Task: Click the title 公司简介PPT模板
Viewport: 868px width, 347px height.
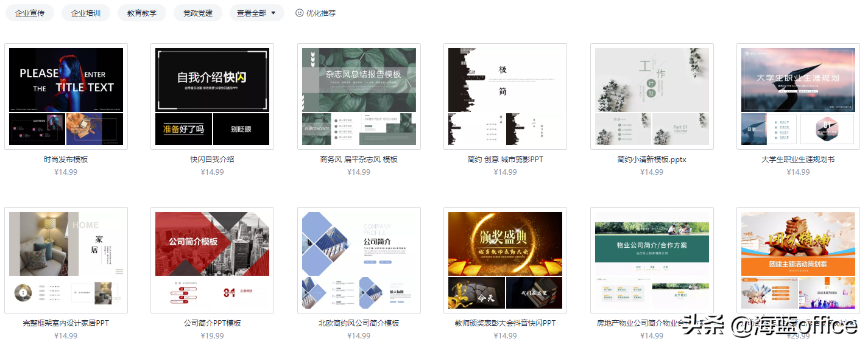Action: 212,323
